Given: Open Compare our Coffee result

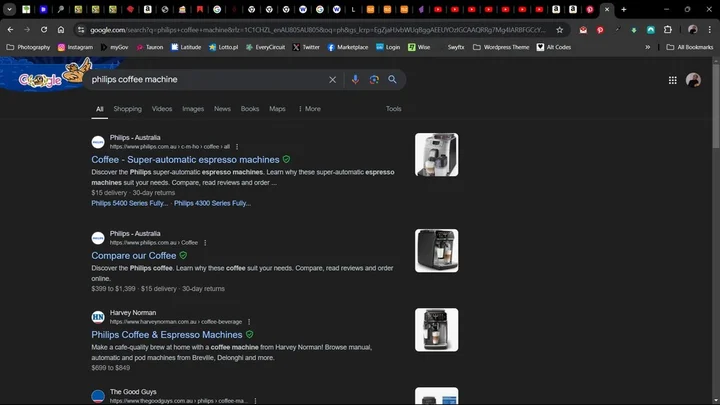Looking at the screenshot, I should coord(134,256).
